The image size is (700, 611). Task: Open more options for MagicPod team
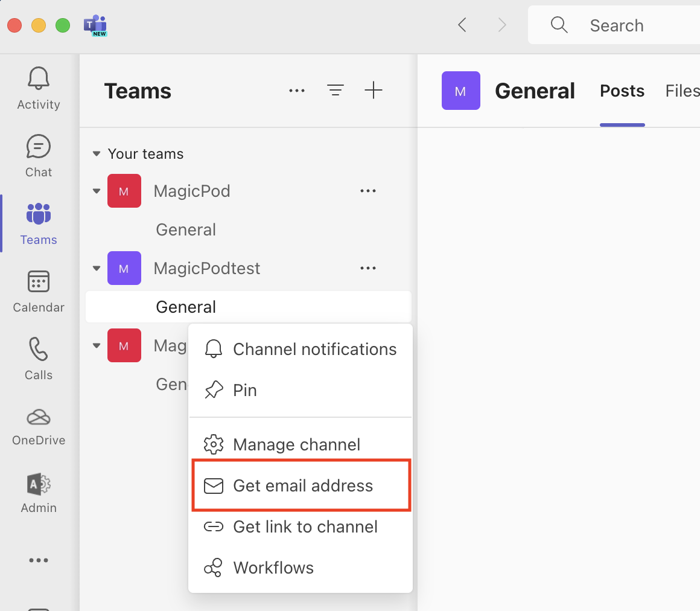point(368,191)
